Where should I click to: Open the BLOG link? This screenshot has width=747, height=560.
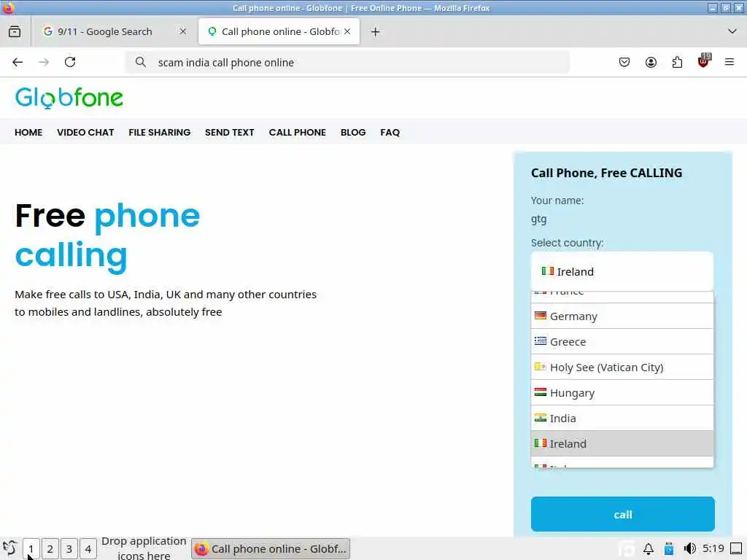point(353,133)
